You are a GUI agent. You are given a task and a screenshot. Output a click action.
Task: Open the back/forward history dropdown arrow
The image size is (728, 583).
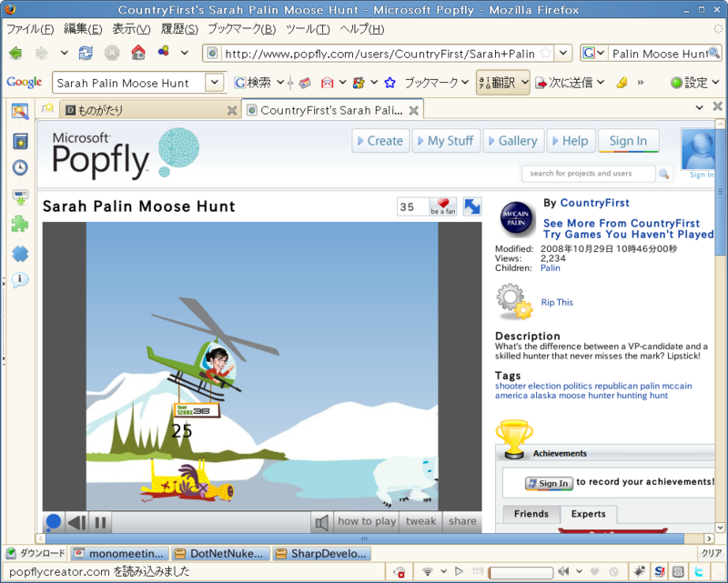(x=65, y=53)
